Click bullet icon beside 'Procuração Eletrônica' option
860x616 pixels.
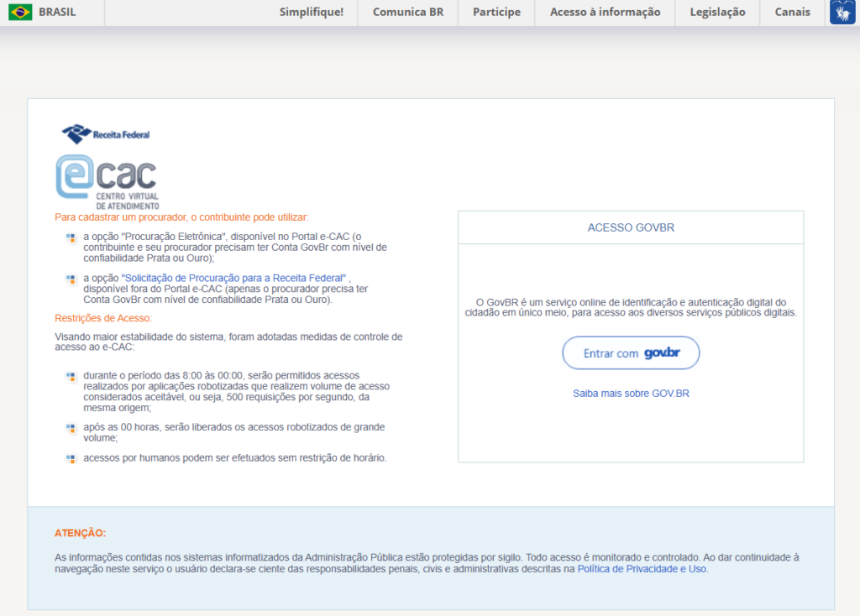pos(71,238)
